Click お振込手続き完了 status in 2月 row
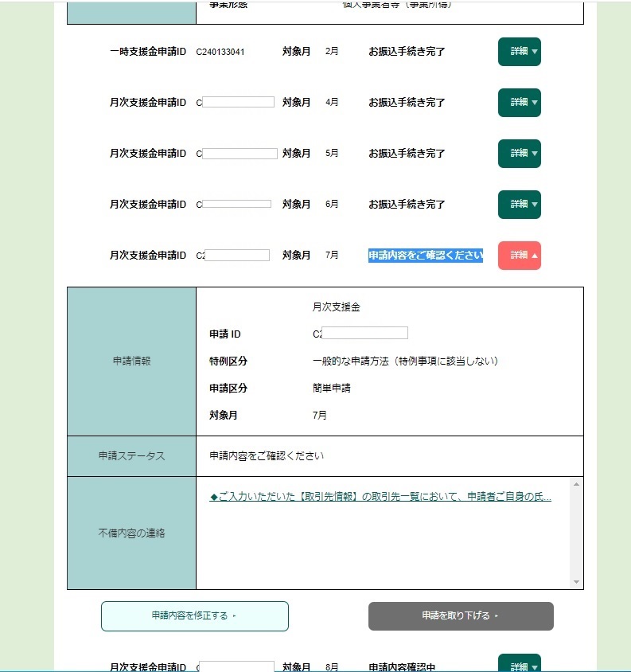Image resolution: width=631 pixels, height=672 pixels. click(407, 52)
